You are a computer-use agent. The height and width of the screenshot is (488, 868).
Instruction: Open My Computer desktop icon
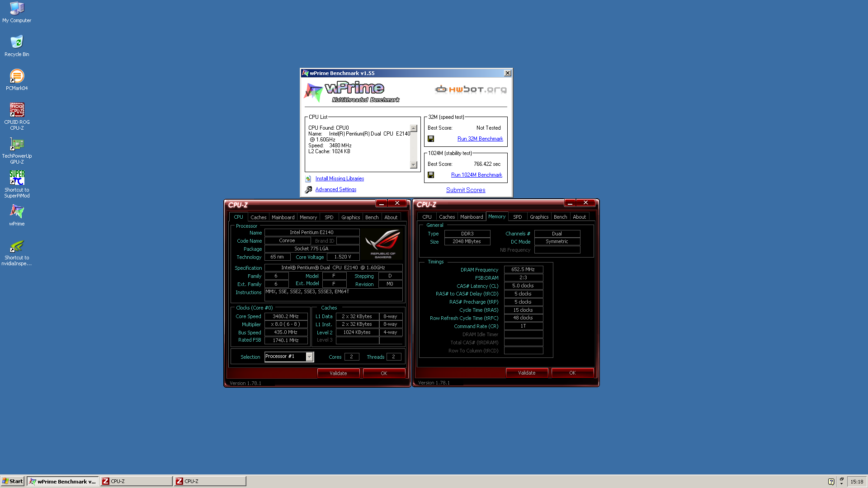click(x=17, y=12)
